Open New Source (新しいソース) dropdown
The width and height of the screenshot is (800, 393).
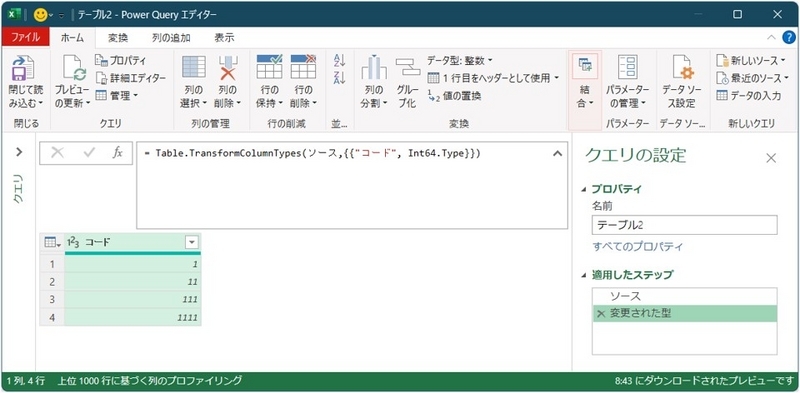(751, 61)
